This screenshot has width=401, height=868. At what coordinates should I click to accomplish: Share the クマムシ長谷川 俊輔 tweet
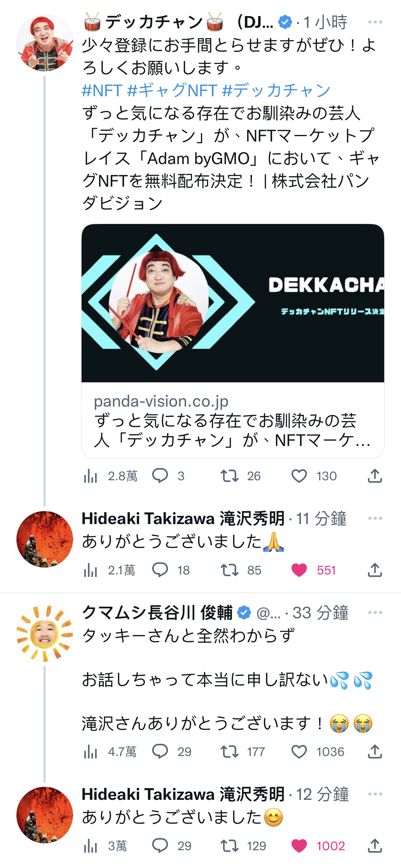[375, 752]
